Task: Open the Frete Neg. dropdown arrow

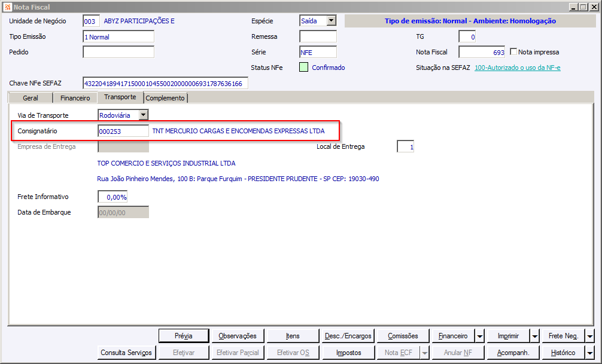Action: (589, 336)
